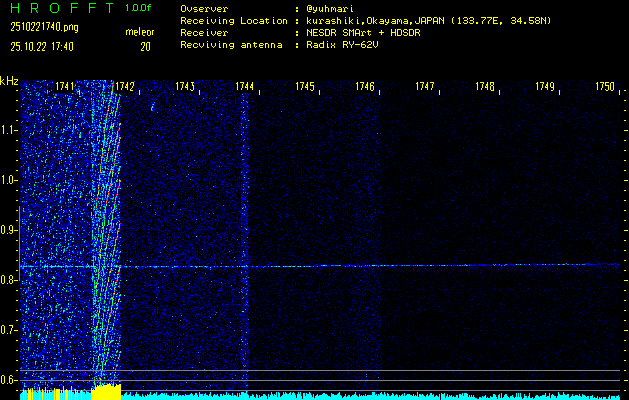The width and height of the screenshot is (629, 400).
Task: Select the 1742 time marker
Action: click(126, 87)
